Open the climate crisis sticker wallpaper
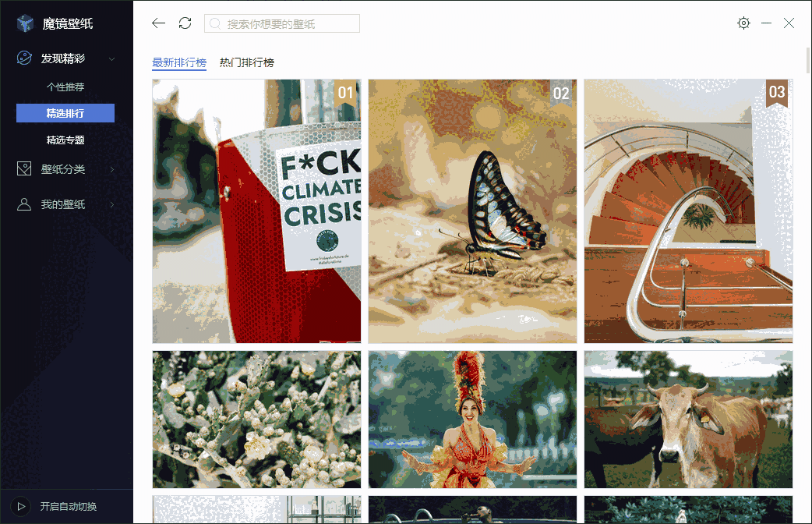812x524 pixels. click(x=257, y=211)
